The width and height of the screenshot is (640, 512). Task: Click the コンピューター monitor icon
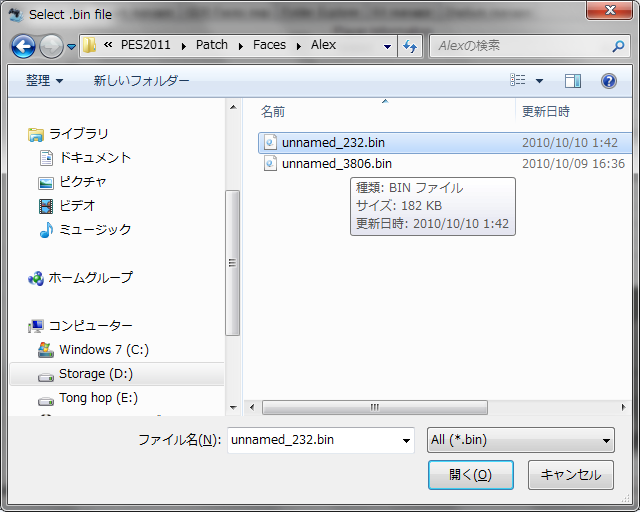[x=36, y=326]
